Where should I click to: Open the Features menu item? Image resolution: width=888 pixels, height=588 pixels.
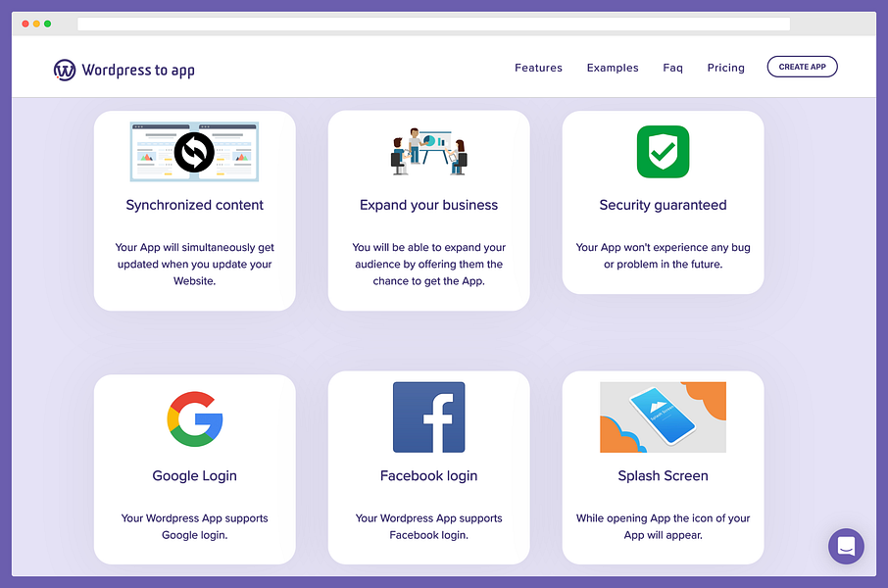(x=538, y=68)
